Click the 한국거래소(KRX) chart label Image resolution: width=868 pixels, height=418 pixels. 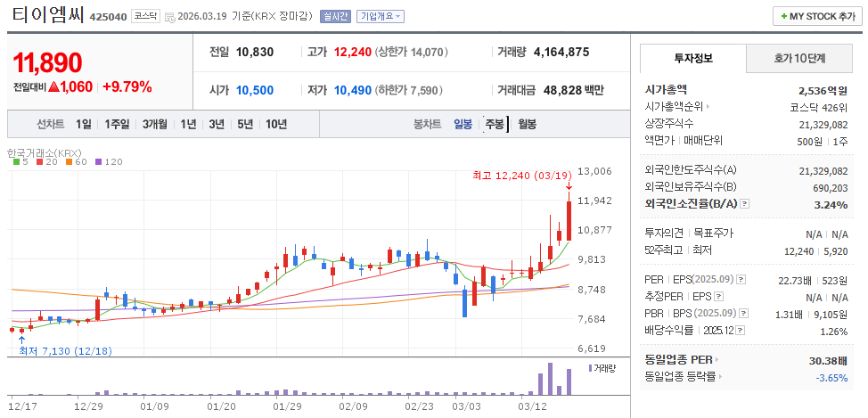click(45, 152)
